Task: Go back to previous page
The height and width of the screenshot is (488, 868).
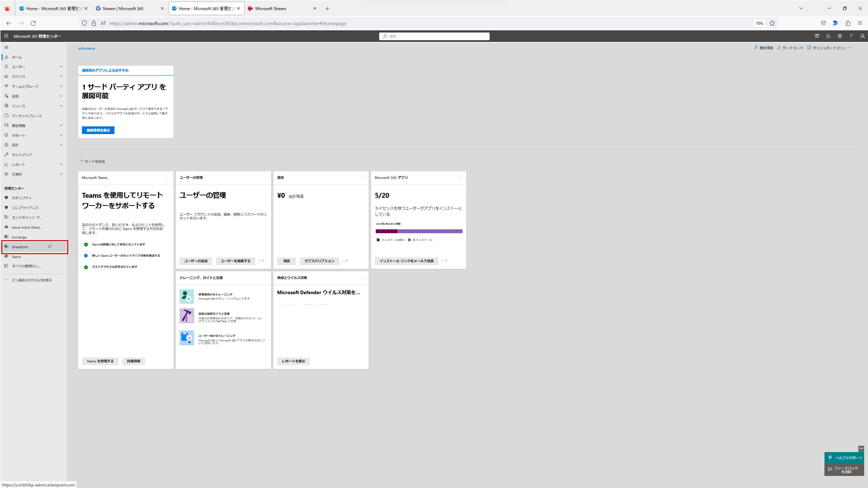Action: (x=9, y=23)
